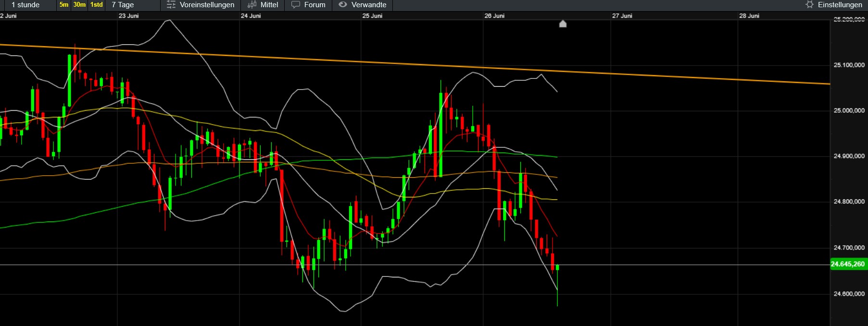
Task: Click the '23 Juni' date label
Action: pyautogui.click(x=129, y=16)
